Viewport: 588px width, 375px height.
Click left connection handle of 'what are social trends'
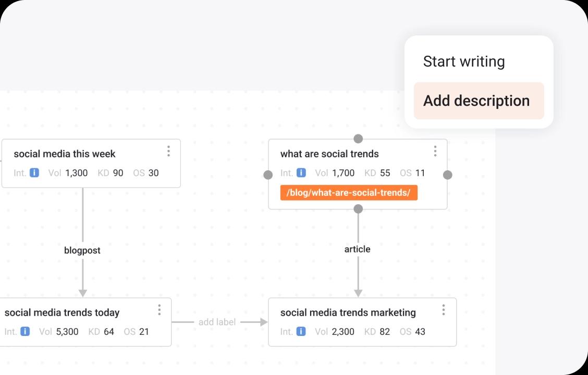click(x=268, y=175)
